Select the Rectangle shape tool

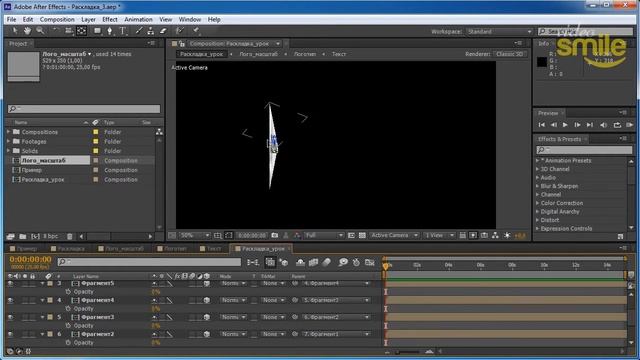(x=97, y=31)
